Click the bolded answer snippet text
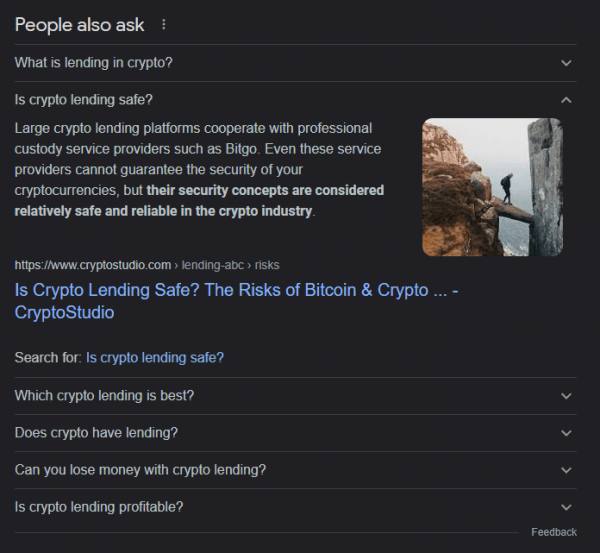Image resolution: width=600 pixels, height=553 pixels. coord(199,201)
